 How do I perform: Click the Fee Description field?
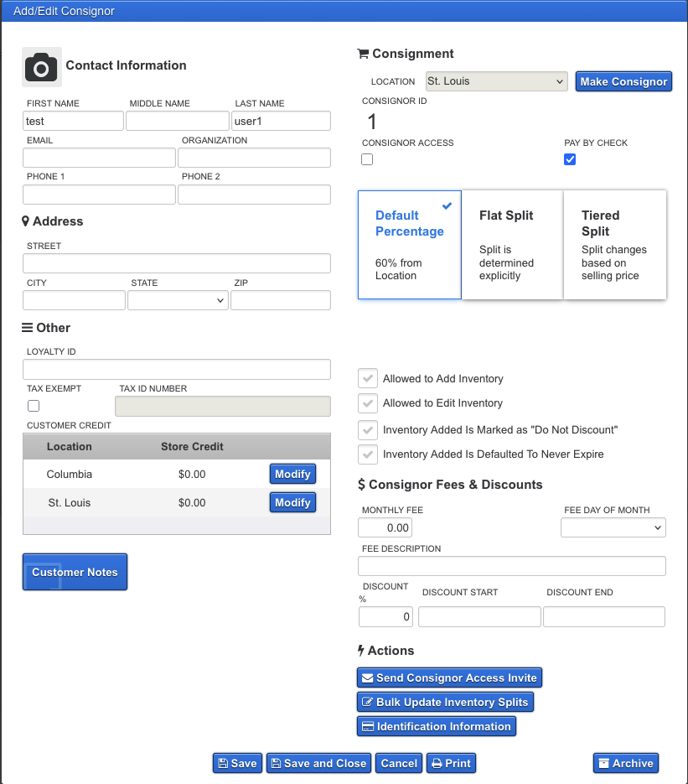pos(512,566)
